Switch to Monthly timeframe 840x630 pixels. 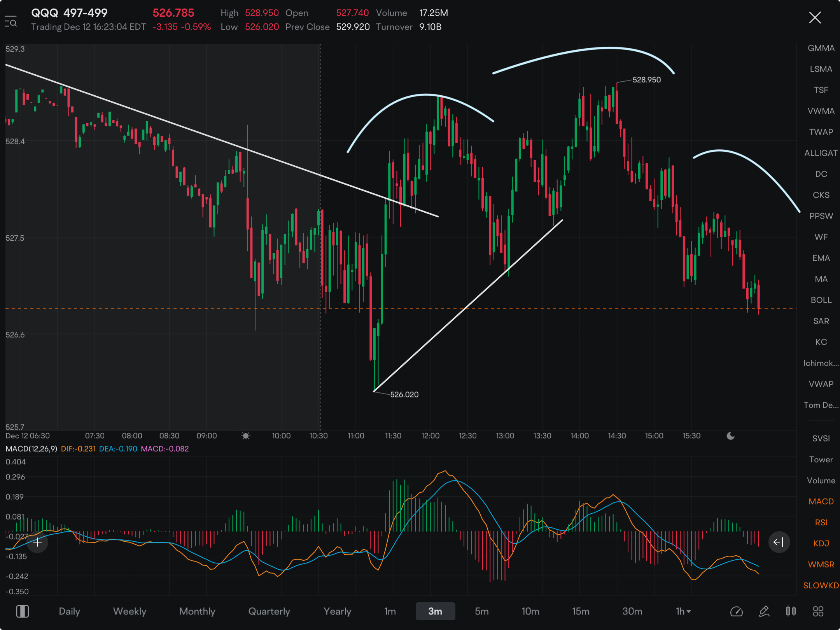[197, 611]
